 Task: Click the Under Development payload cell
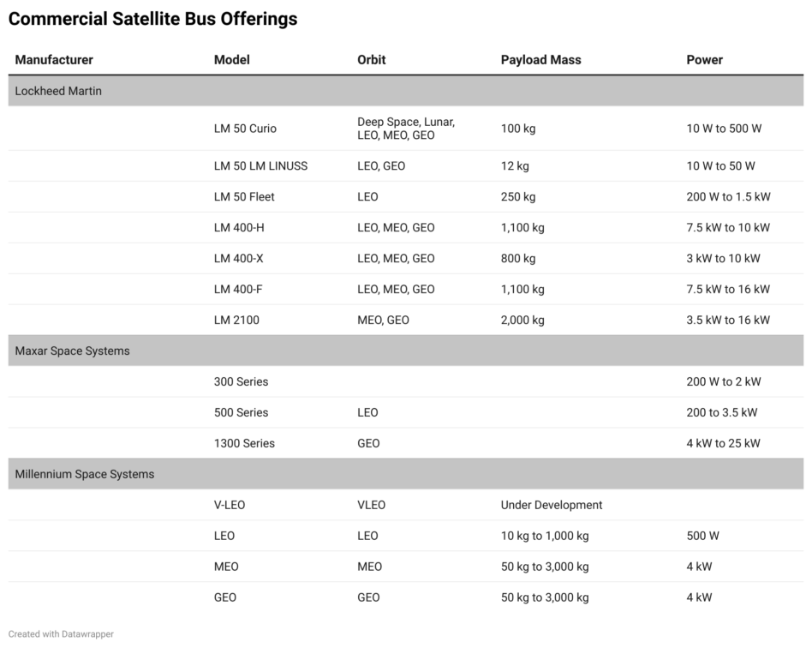point(551,506)
